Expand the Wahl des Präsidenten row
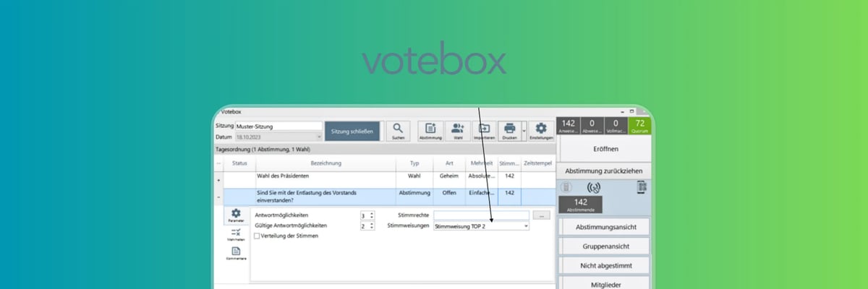The height and width of the screenshot is (289, 868). 219,179
